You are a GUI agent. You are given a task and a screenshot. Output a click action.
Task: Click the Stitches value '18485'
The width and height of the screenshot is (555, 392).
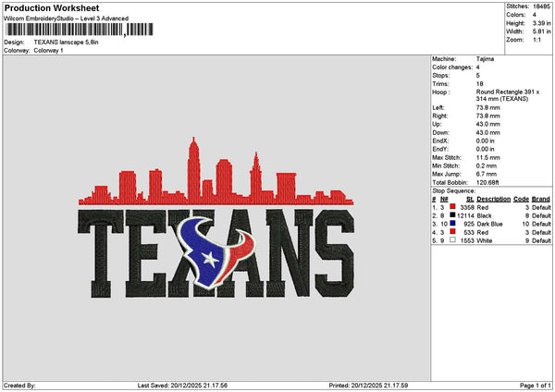coord(541,6)
